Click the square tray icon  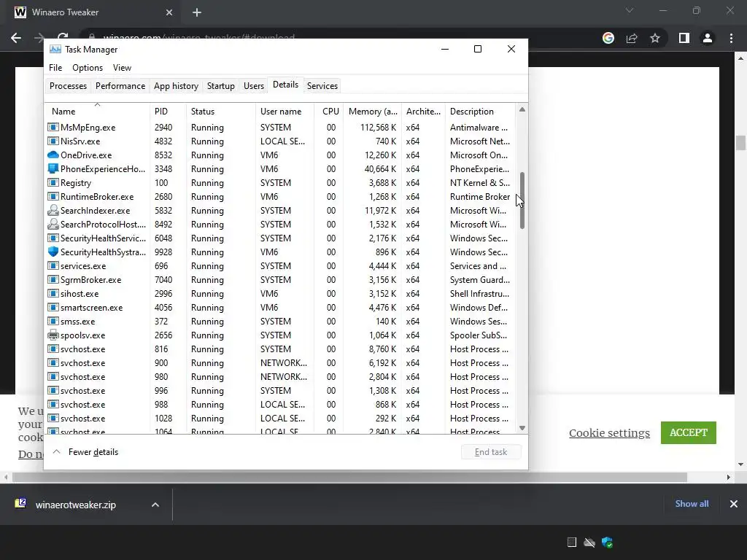[572, 542]
